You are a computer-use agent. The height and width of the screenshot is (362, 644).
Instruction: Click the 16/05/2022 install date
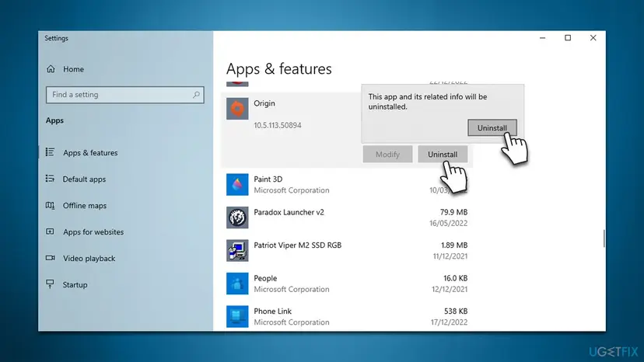[x=448, y=223]
